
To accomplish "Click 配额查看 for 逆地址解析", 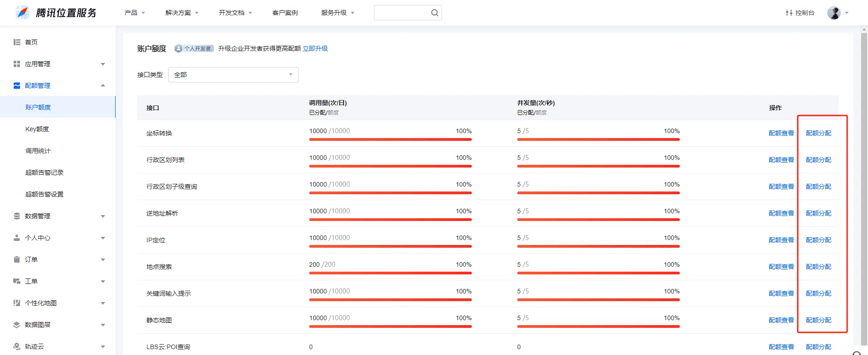I will point(781,213).
